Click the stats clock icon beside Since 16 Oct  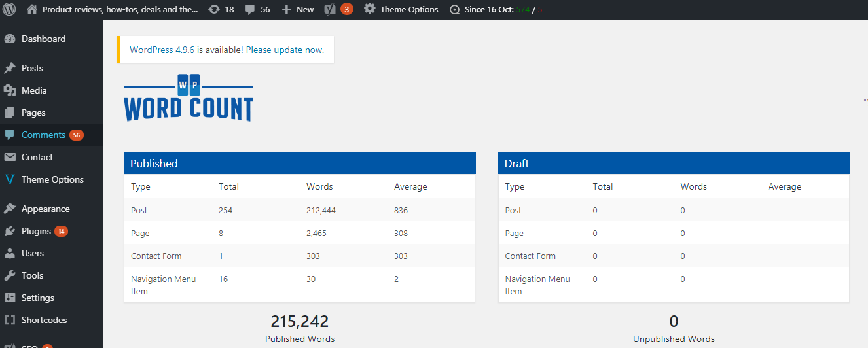point(455,10)
